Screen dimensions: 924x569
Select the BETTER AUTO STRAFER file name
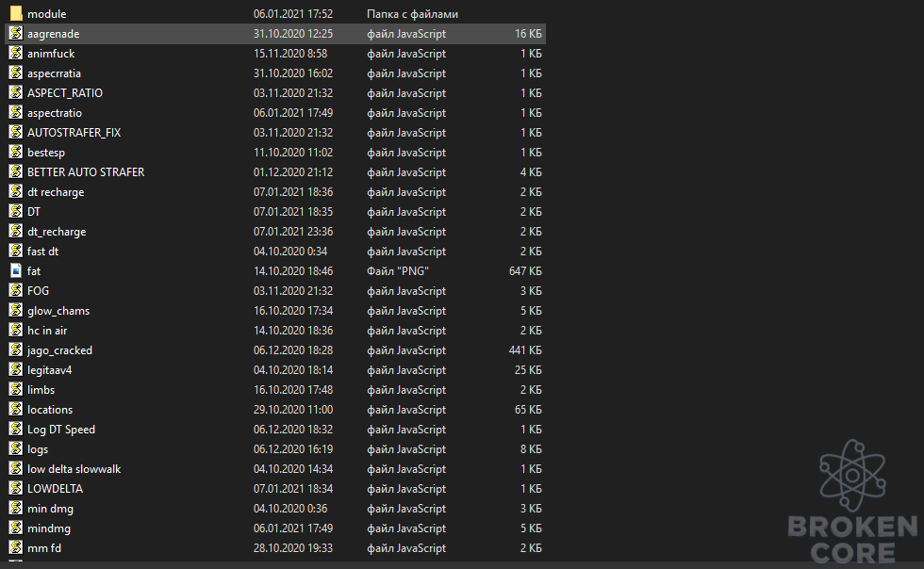point(86,172)
